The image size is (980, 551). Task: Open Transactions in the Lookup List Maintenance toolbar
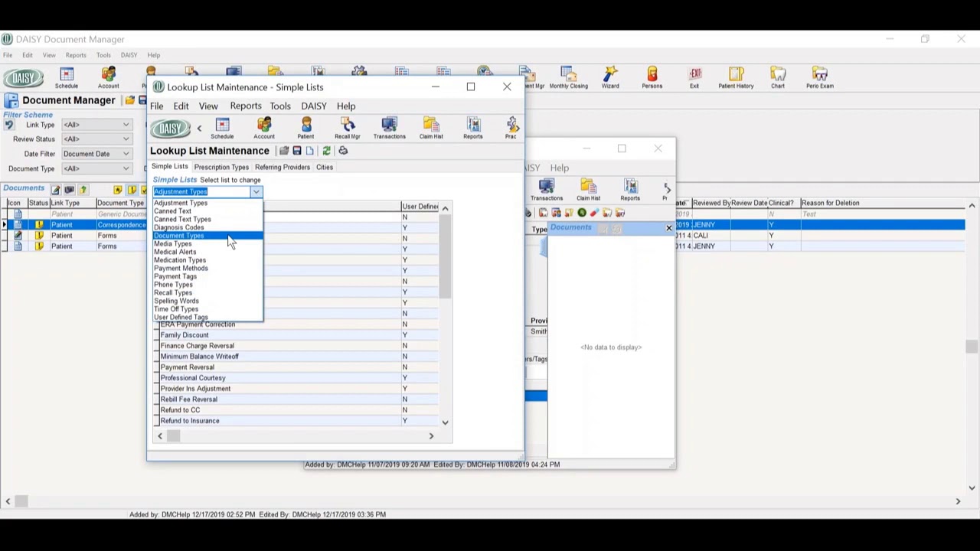pyautogui.click(x=389, y=128)
